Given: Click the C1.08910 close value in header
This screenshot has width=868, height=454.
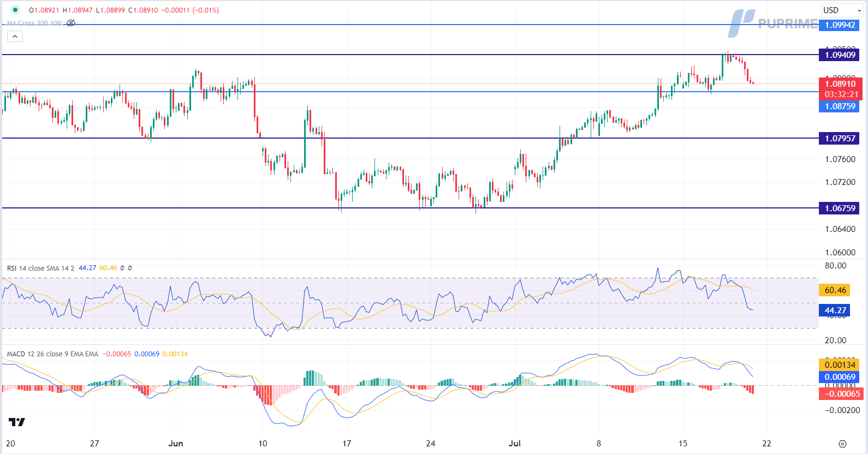Looking at the screenshot, I should pyautogui.click(x=143, y=10).
